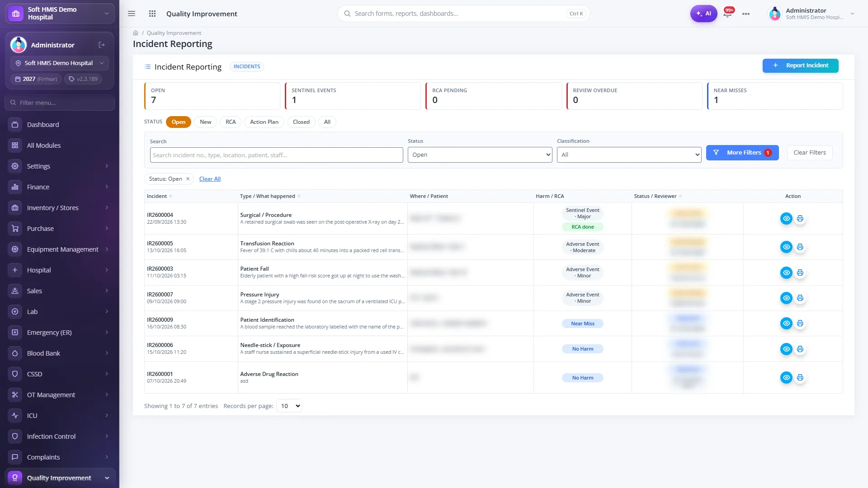Remove the 'Status: Open' filter chip

(x=188, y=179)
